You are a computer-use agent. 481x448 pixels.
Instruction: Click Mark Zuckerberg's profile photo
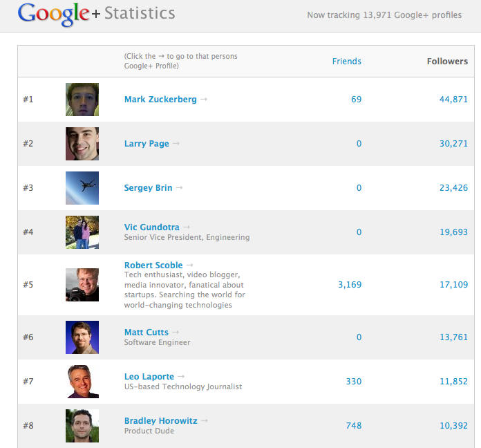pyautogui.click(x=82, y=100)
